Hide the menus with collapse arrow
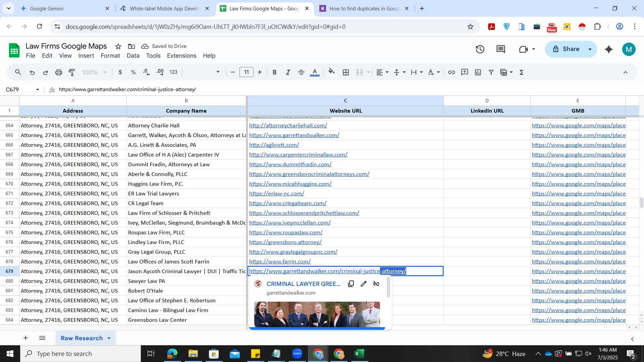Image resolution: width=644 pixels, height=362 pixels. 626,72
